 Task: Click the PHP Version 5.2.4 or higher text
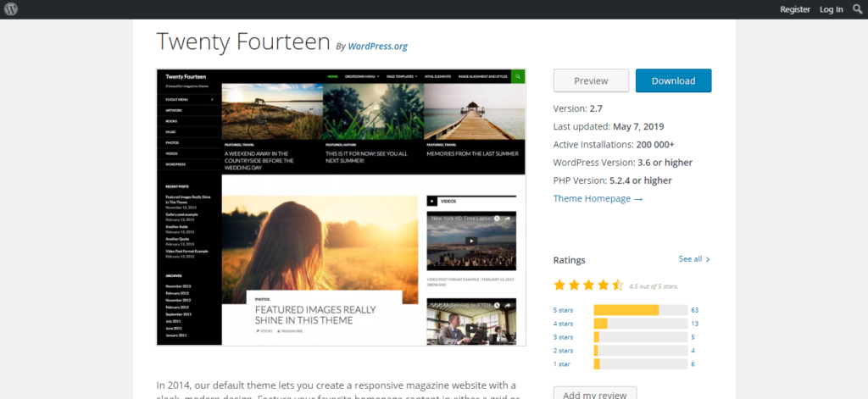[x=613, y=180]
